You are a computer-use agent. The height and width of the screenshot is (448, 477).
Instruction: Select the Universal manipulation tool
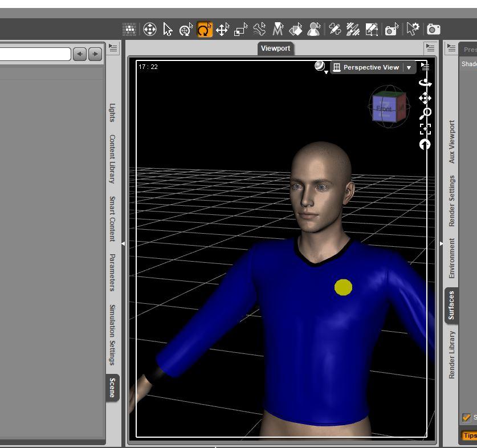click(186, 30)
